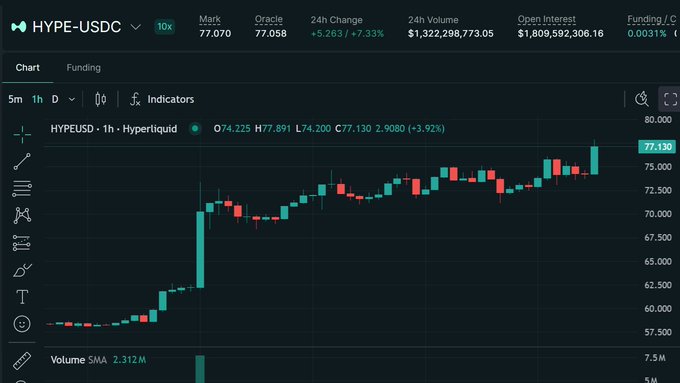Screen dimensions: 680x383
Task: Click the 57.500 price axis label
Action: (658, 332)
